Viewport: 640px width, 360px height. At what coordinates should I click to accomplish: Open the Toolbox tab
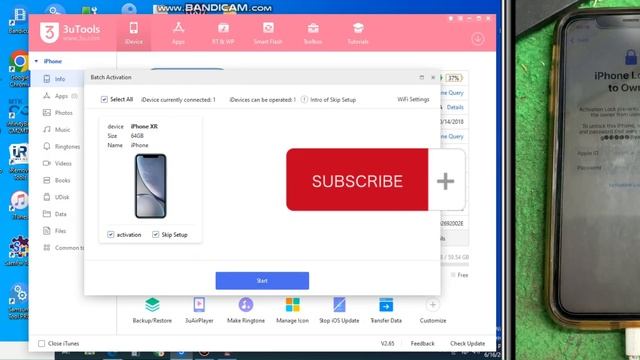click(313, 33)
